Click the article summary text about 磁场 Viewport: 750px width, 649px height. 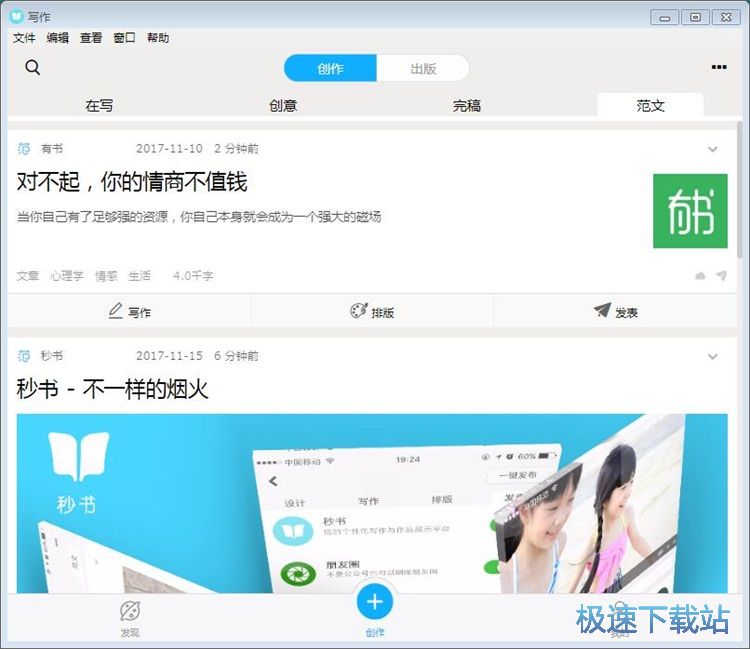point(199,217)
